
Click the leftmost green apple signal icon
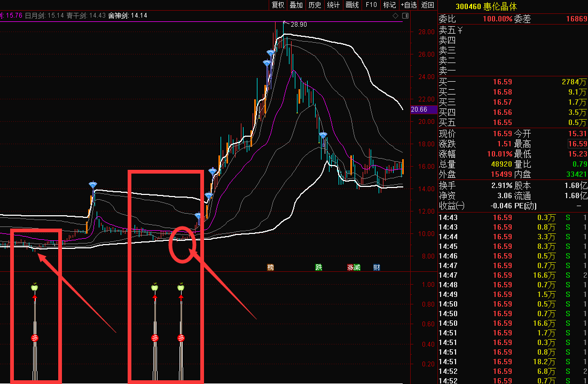pos(35,288)
